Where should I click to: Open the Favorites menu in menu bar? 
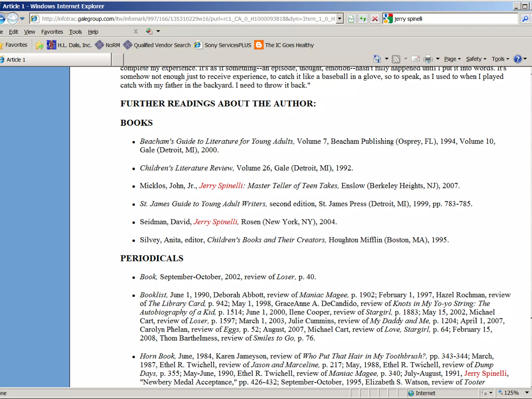pos(52,32)
